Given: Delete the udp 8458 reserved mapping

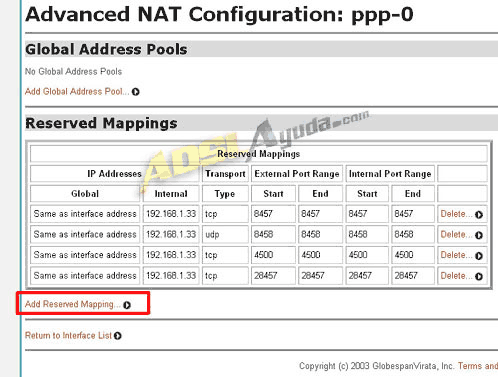Looking at the screenshot, I should pos(456,234).
